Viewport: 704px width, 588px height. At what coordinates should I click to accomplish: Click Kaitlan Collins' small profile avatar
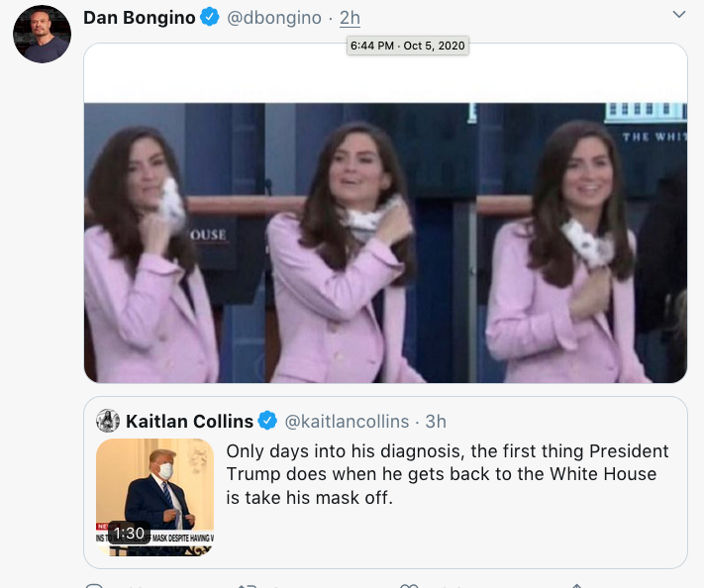[108, 421]
